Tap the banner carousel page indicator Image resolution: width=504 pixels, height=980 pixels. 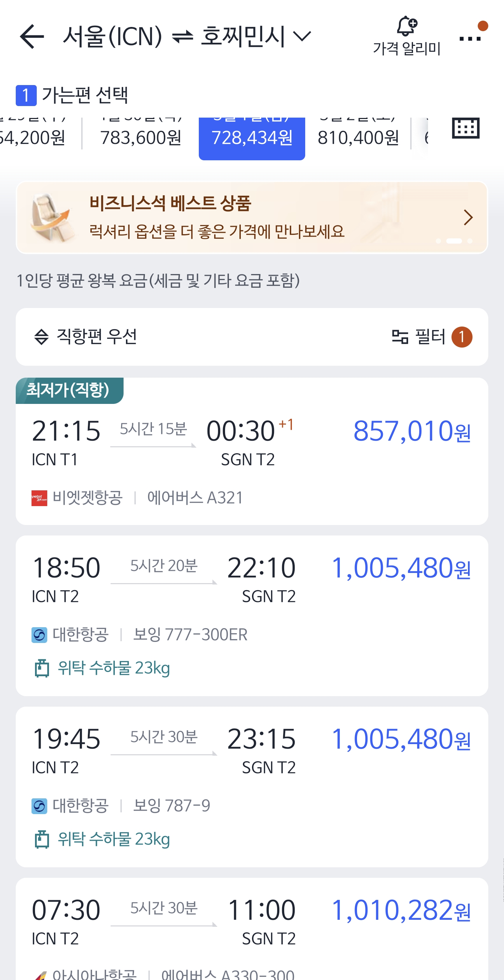(x=454, y=241)
